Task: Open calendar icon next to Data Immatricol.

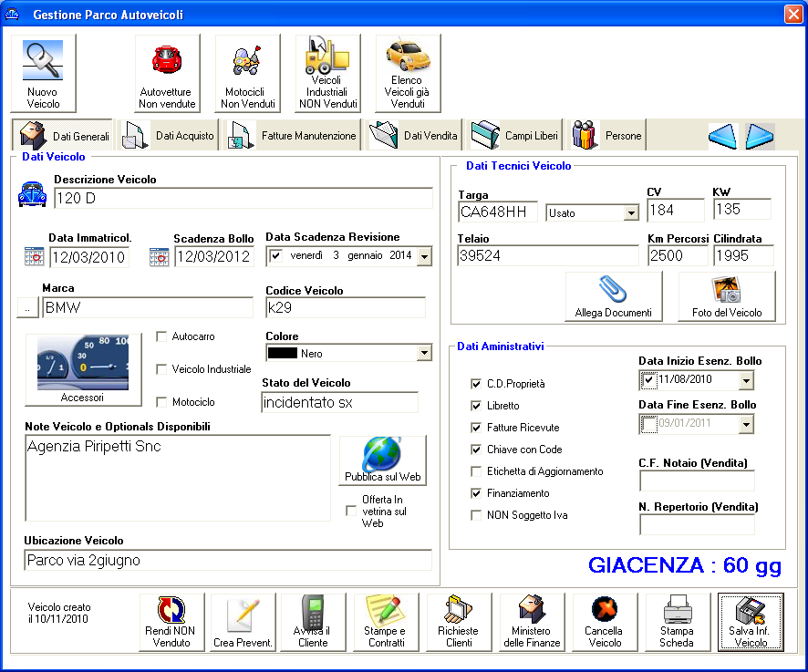Action: click(34, 256)
